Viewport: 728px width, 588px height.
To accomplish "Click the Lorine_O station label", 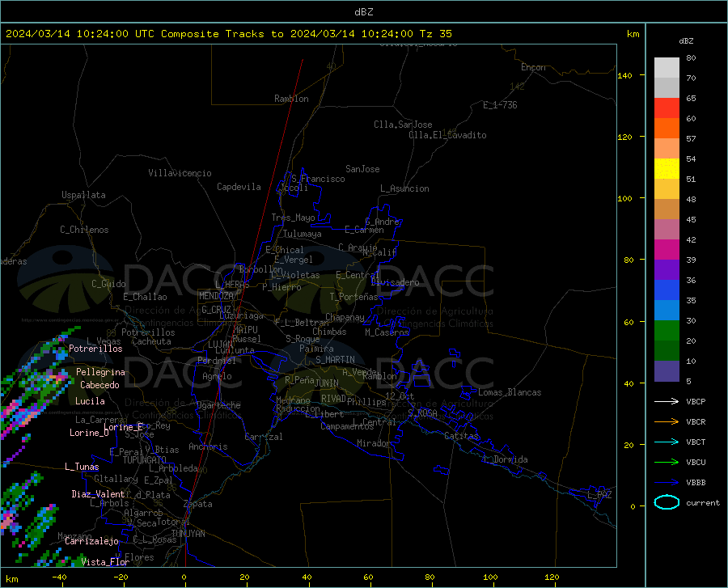I will 89,433.
